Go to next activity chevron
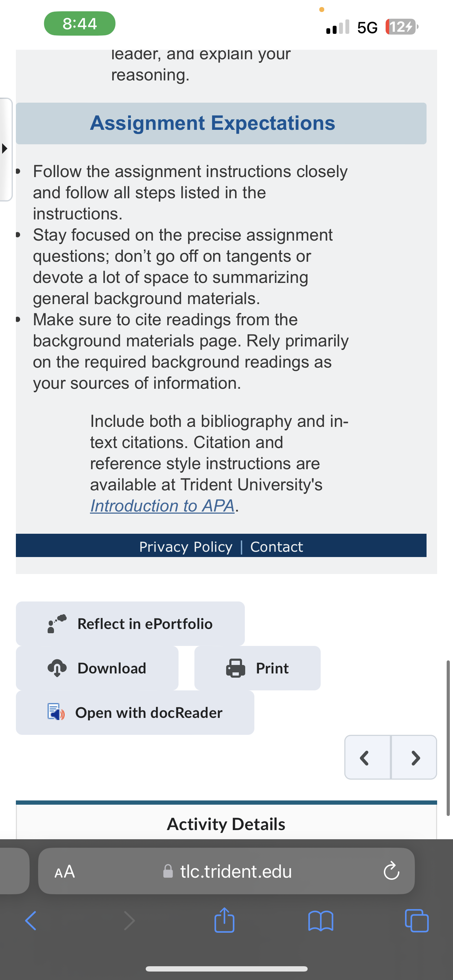This screenshot has height=980, width=453. point(414,757)
